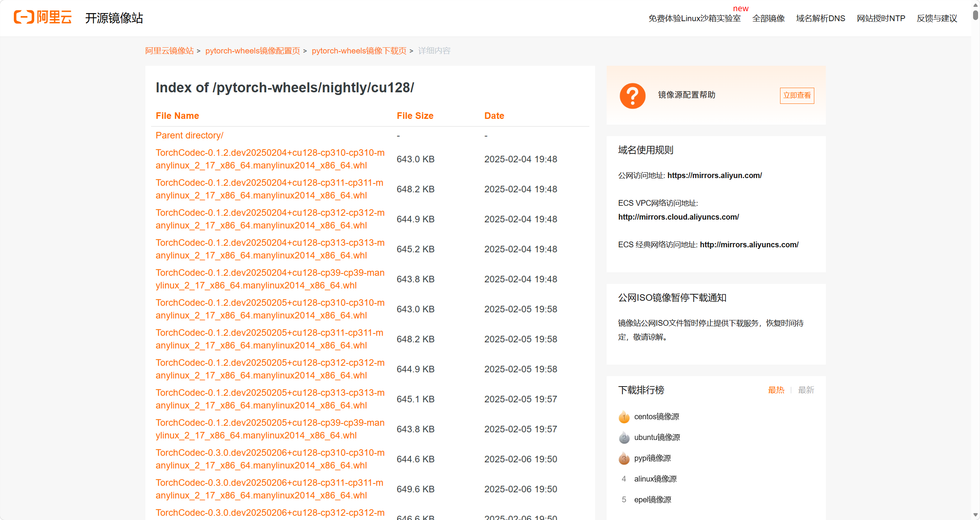This screenshot has height=520, width=980.
Task: Open 反馈与建议 feedback link
Action: [937, 18]
